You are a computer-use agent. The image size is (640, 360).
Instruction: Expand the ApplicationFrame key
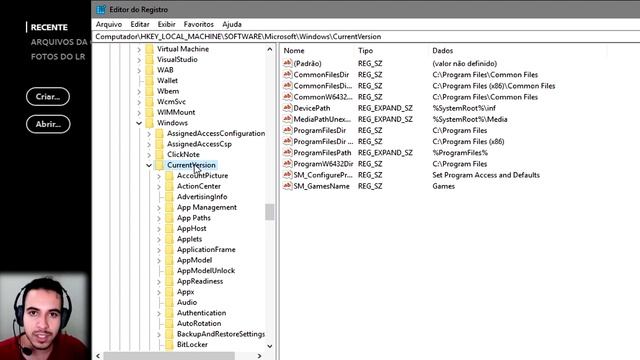pyautogui.click(x=159, y=250)
